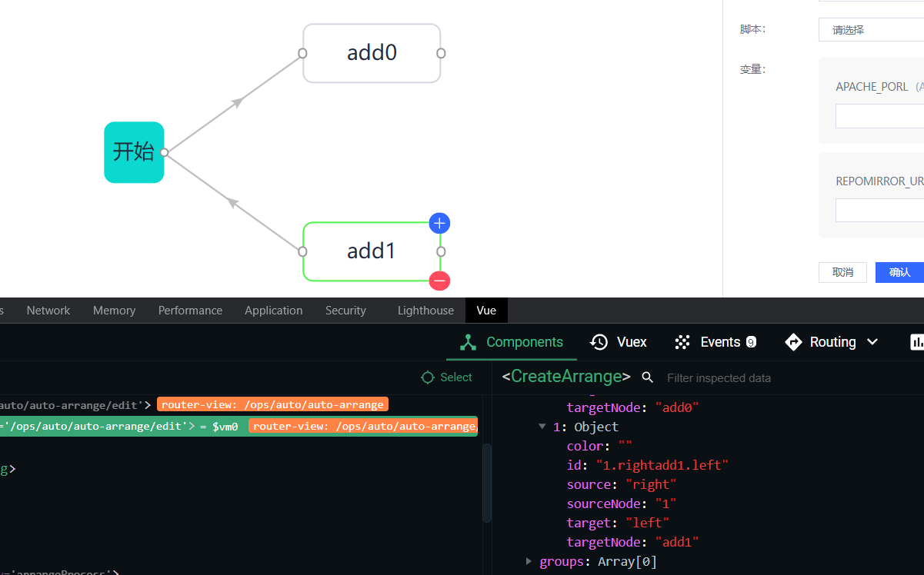Click the red minus icon on add1 node
924x575 pixels.
[439, 281]
